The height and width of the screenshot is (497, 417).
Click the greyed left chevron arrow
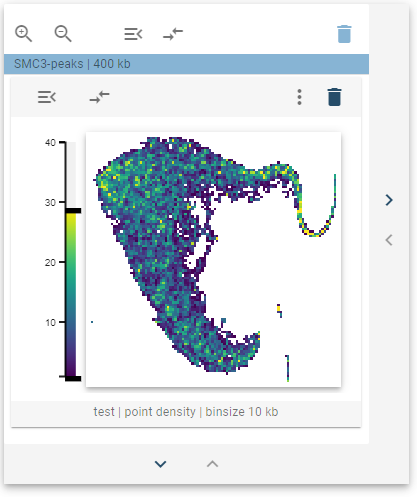389,240
